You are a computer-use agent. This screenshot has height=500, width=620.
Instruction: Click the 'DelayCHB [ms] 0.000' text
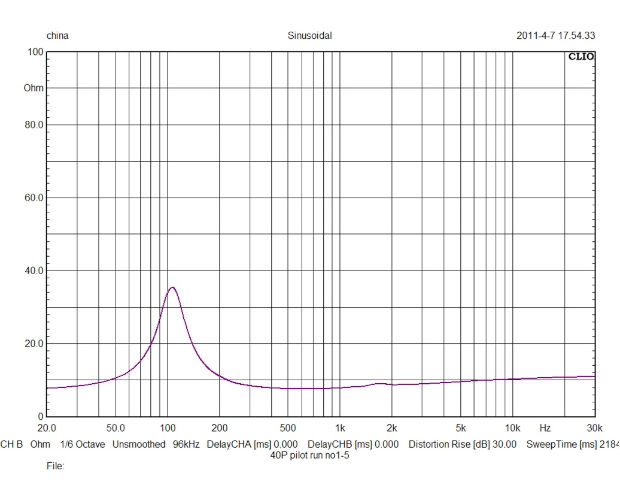coord(353,444)
